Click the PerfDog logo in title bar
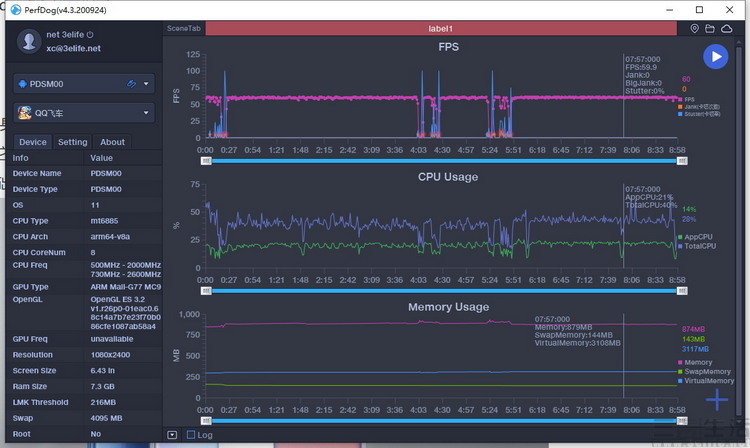750x448 pixels. pos(16,10)
